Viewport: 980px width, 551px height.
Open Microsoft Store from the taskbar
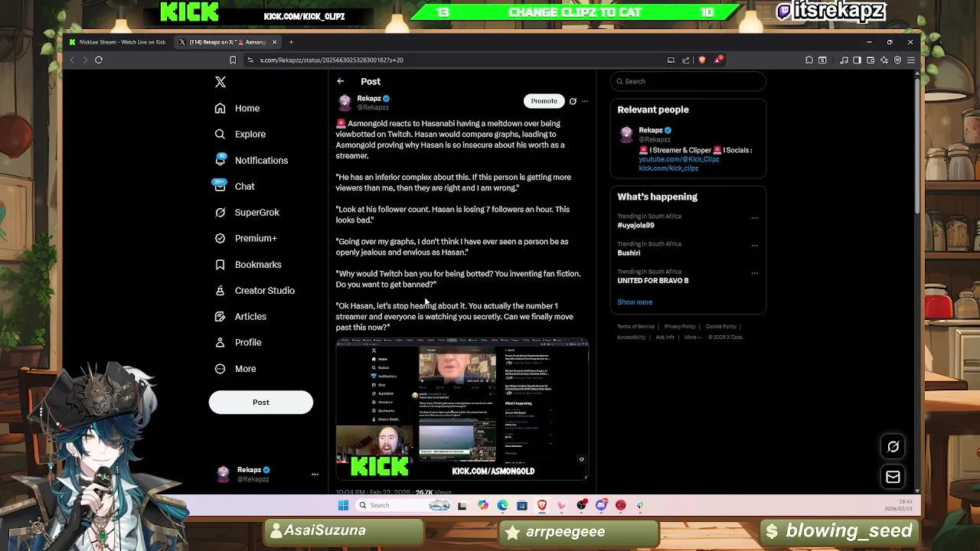[x=522, y=505]
